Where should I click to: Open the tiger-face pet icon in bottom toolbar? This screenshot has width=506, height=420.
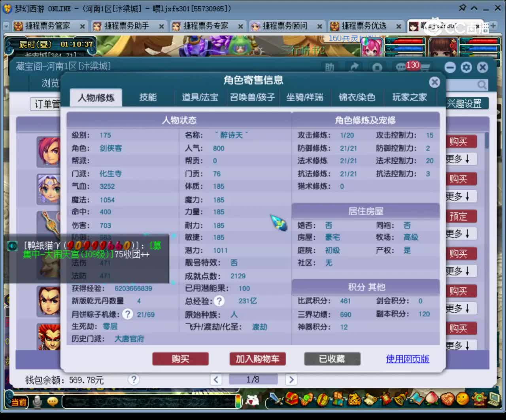355,398
